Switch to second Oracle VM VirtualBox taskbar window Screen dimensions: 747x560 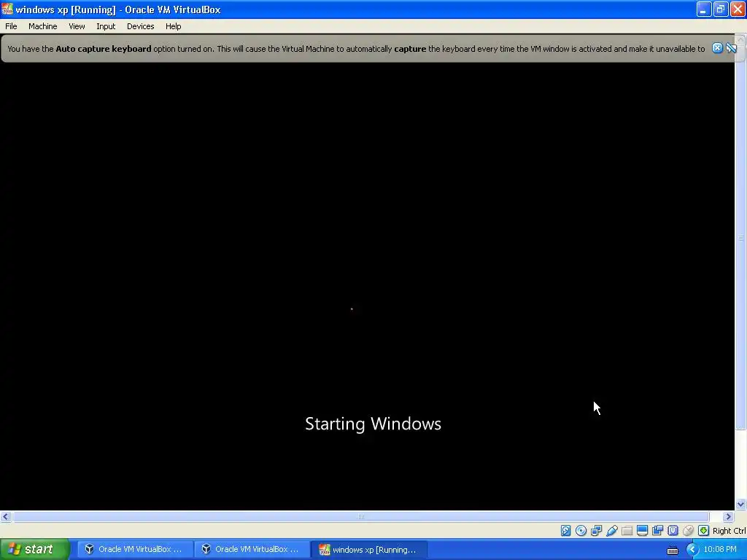tap(252, 550)
